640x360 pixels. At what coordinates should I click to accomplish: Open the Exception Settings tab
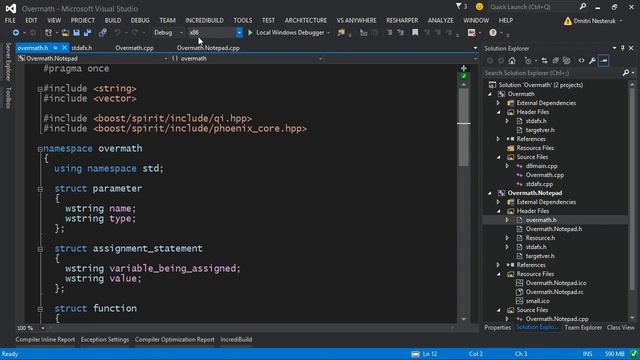105,339
